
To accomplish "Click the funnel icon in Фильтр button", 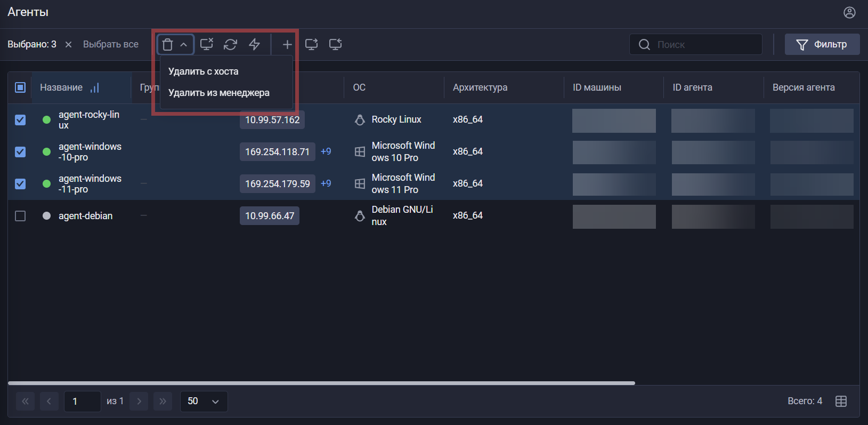I will pos(802,45).
